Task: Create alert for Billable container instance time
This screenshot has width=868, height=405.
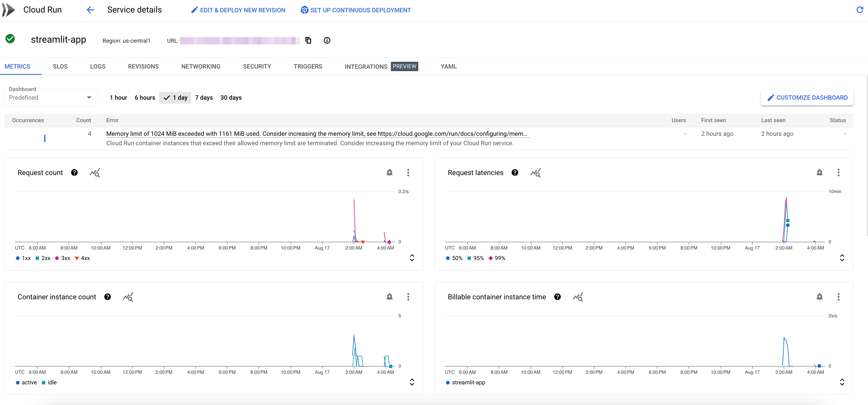Action: point(820,297)
